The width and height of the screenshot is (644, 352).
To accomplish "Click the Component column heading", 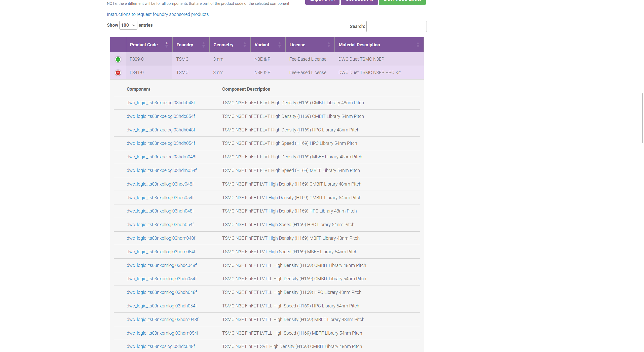I will pyautogui.click(x=138, y=89).
